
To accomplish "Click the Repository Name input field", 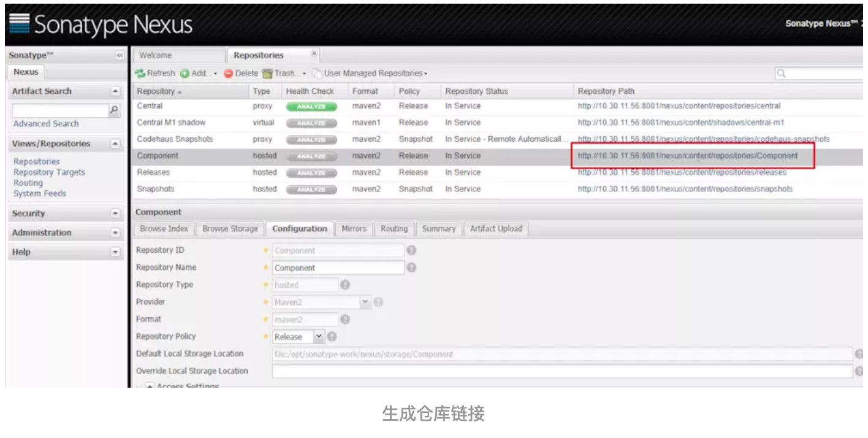I will tap(338, 267).
